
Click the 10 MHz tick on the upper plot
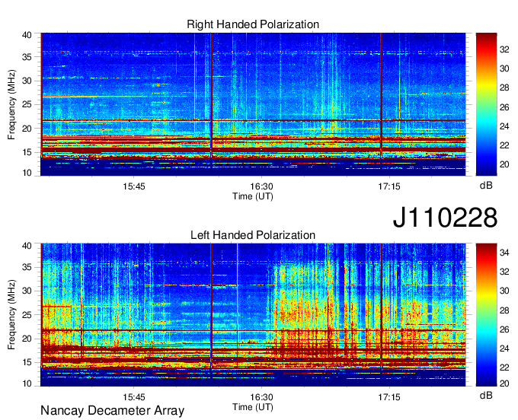click(27, 173)
